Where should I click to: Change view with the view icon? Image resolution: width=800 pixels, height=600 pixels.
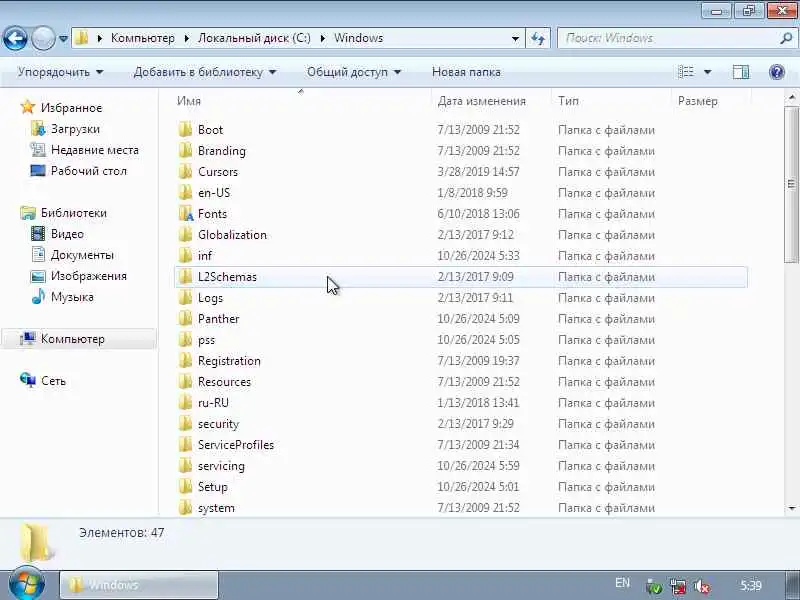tap(686, 72)
